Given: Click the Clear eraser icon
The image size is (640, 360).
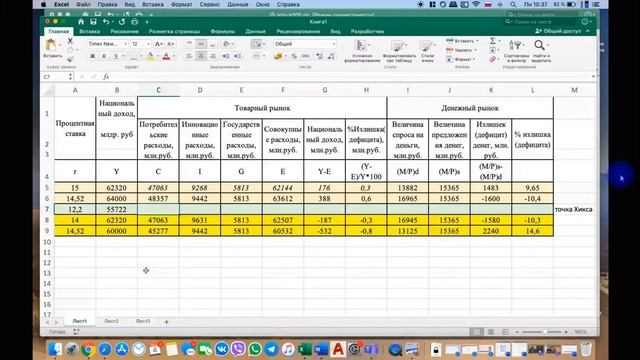Looking at the screenshot, I should pos(493,60).
